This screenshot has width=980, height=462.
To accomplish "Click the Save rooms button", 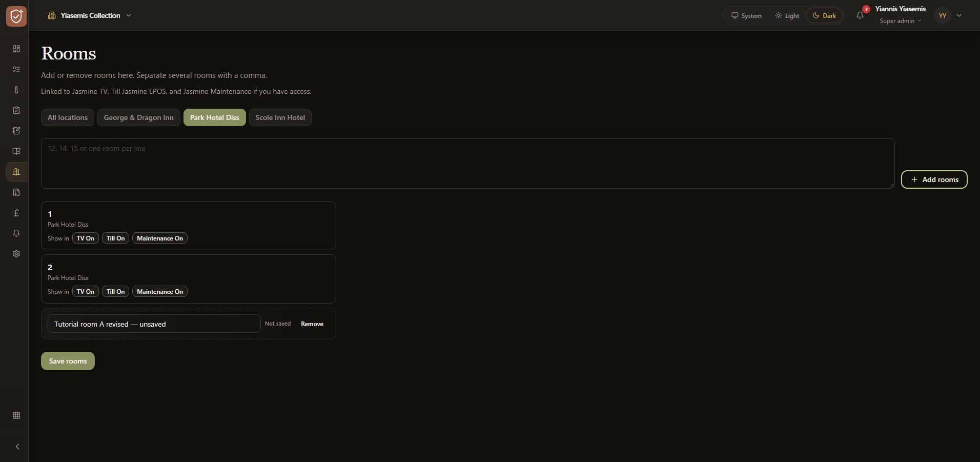I will 68,361.
